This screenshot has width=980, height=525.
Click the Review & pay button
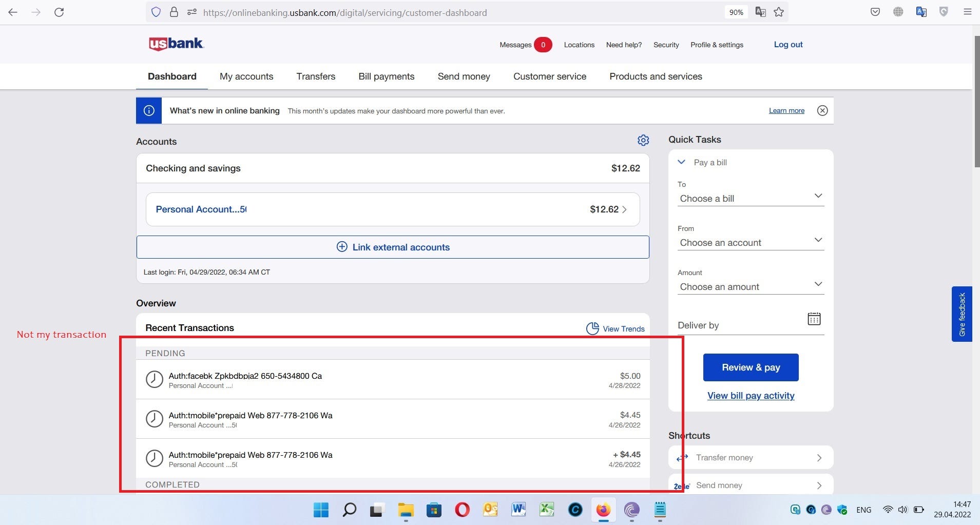point(751,367)
